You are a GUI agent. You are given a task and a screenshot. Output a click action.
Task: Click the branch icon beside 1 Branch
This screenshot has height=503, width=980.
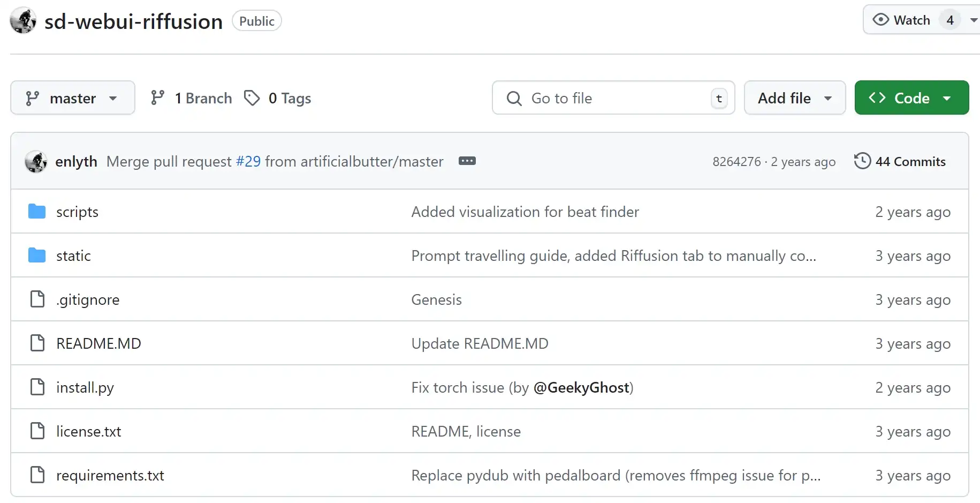157,97
